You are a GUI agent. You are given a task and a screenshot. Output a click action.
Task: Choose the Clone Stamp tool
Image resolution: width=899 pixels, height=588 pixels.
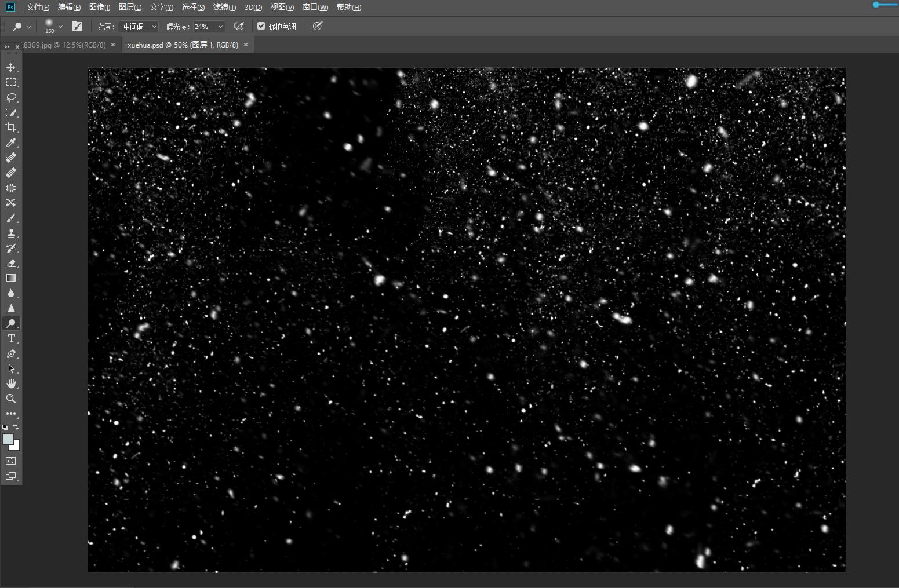click(11, 233)
